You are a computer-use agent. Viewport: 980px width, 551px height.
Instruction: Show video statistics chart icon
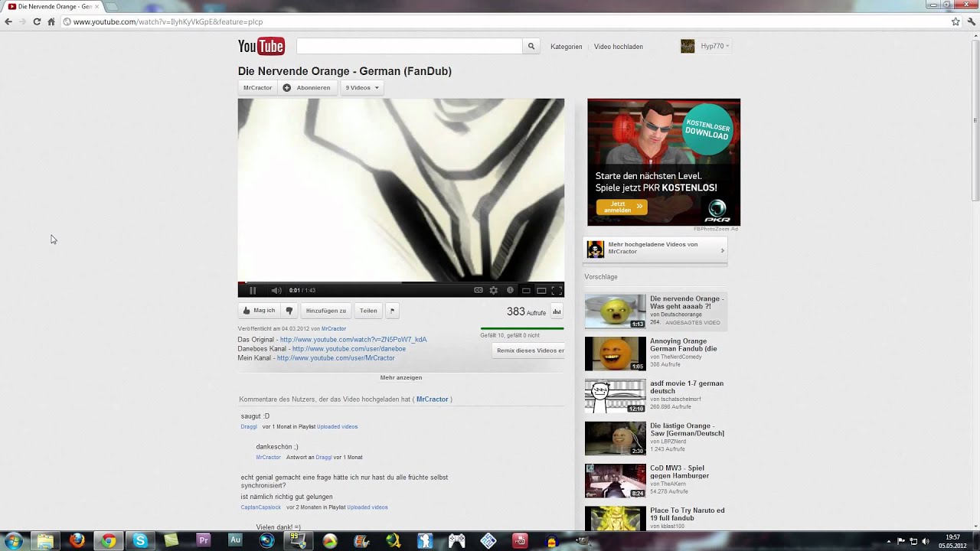pos(557,311)
